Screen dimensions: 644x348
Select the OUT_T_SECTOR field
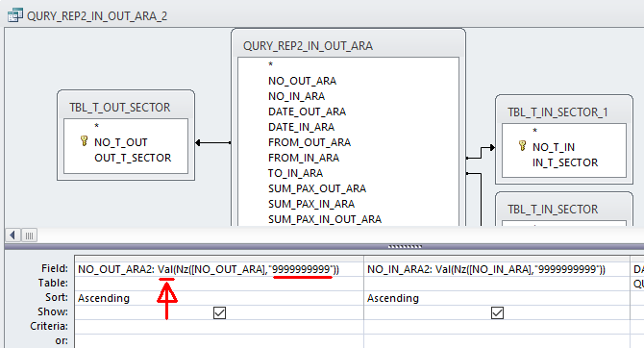coord(133,158)
